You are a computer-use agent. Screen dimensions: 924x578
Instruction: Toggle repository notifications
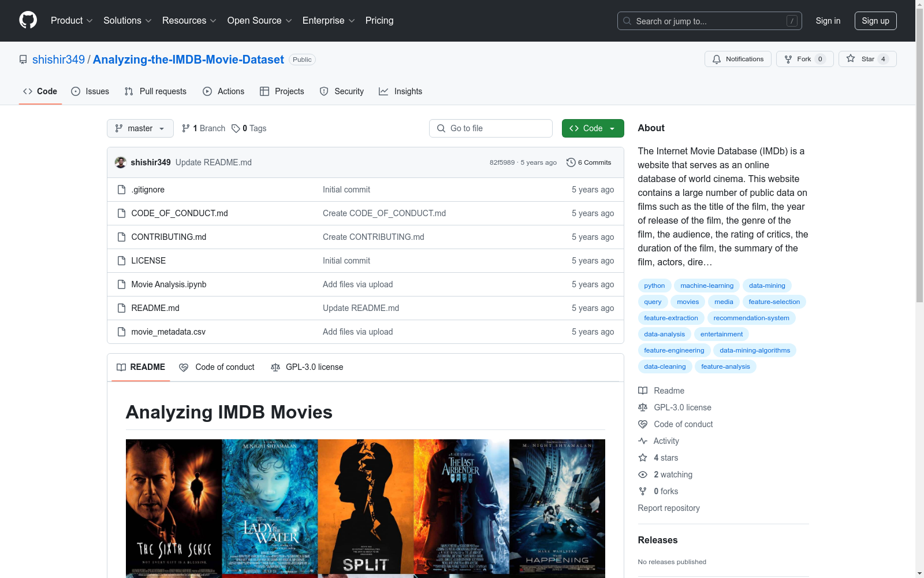point(738,59)
